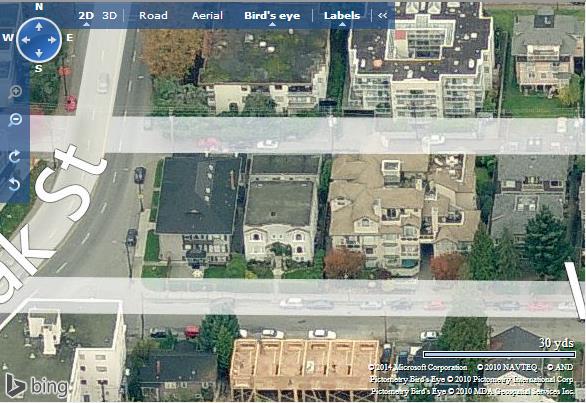Select the Road map view
The image size is (586, 403).
[153, 16]
